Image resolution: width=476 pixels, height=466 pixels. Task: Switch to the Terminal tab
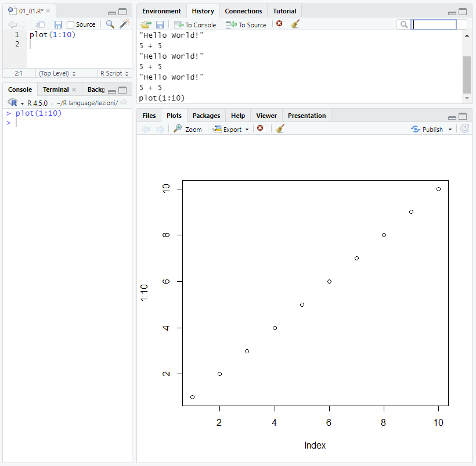coord(56,89)
